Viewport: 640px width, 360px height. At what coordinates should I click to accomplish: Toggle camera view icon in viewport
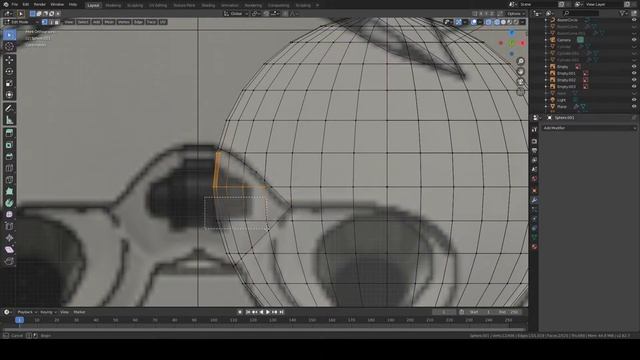(520, 82)
